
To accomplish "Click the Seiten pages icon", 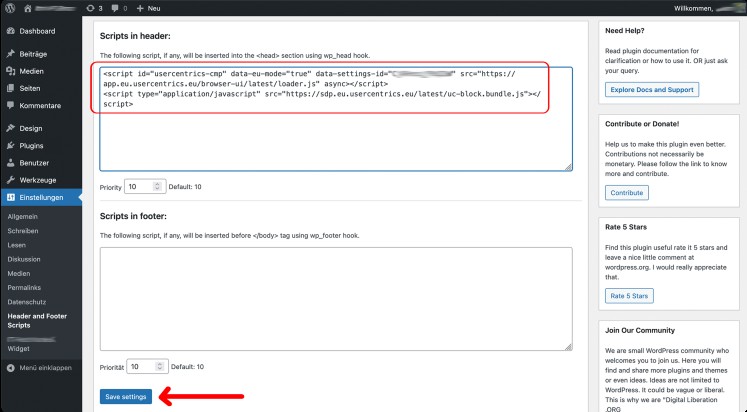I will (11, 88).
